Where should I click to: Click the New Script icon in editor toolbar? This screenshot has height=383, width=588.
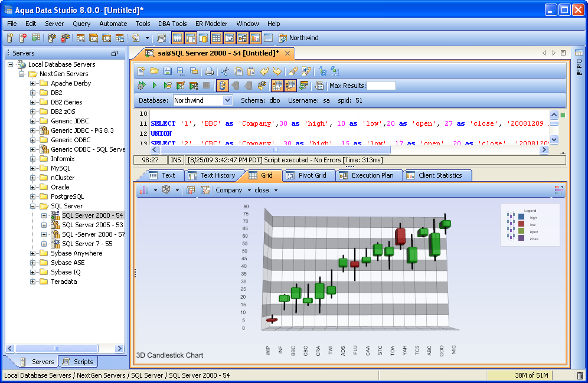[x=141, y=71]
